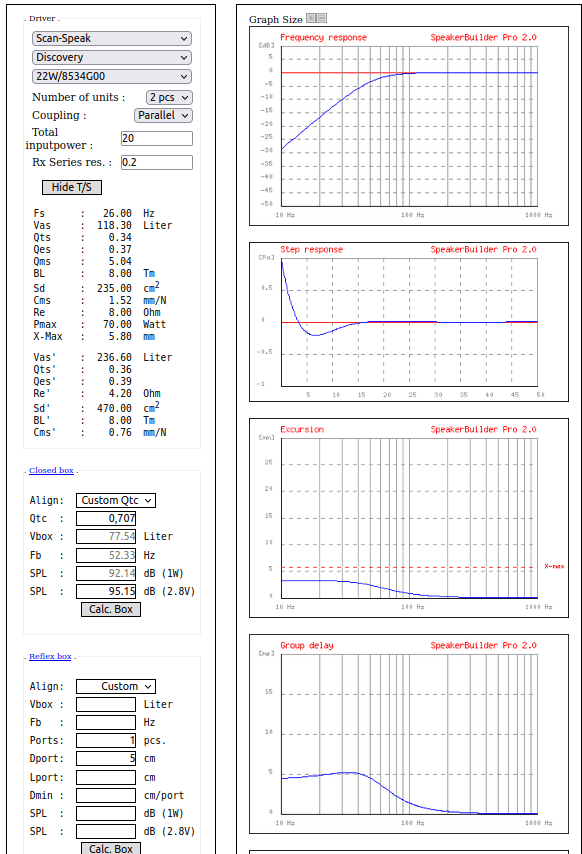Click the Qms value 5.04

click(x=120, y=261)
